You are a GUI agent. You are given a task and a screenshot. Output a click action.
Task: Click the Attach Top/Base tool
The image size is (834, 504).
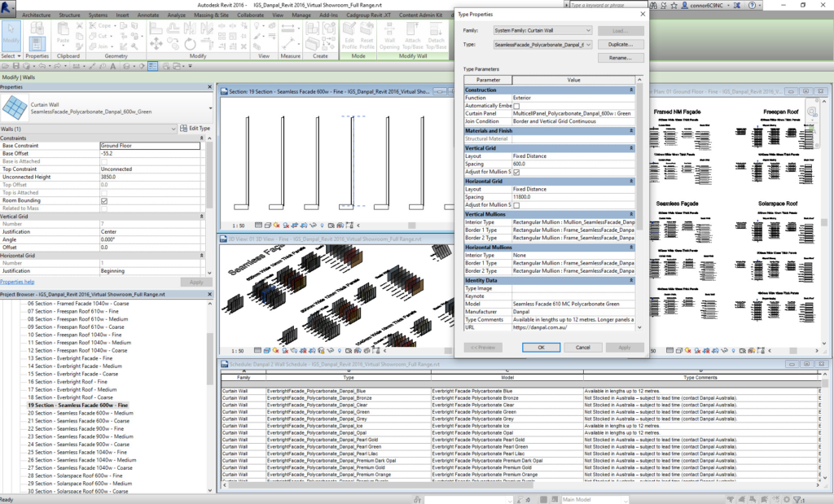point(413,35)
